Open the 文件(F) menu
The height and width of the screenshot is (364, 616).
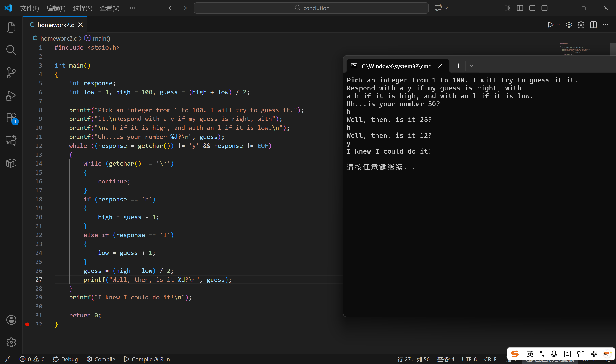point(30,8)
